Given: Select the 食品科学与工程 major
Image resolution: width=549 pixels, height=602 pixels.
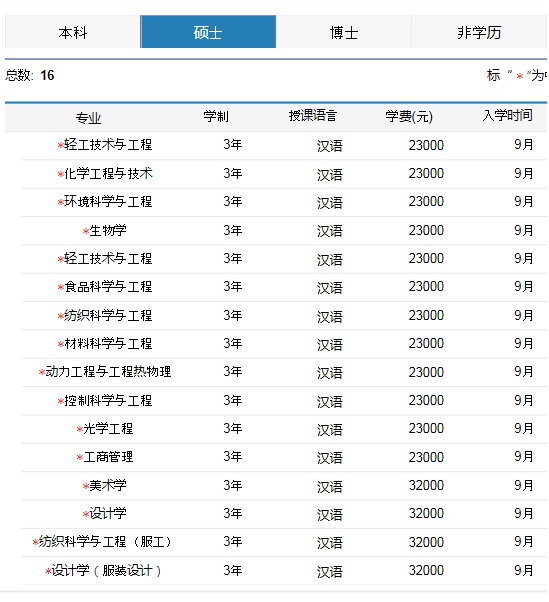Looking at the screenshot, I should [108, 287].
